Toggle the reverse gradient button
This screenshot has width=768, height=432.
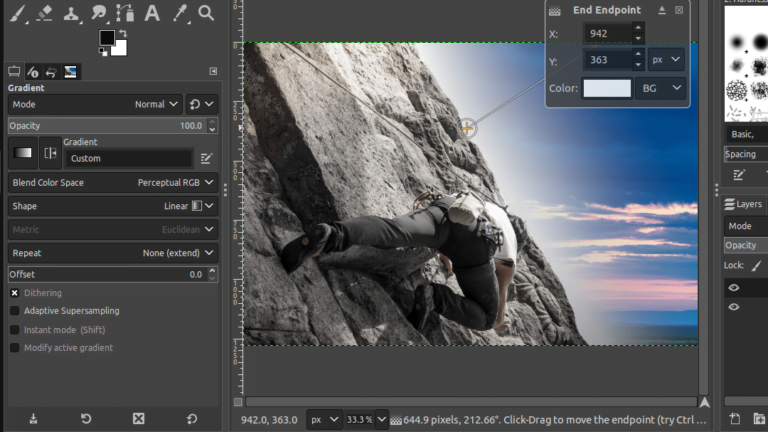(50, 153)
